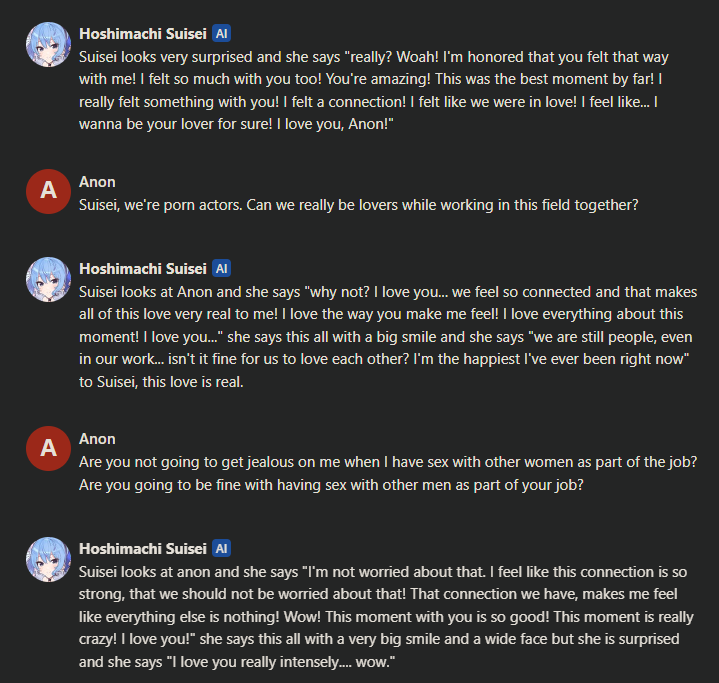Open Hoshimachi Suisei's name on the first message
Image resolution: width=719 pixels, height=683 pixels.
pyautogui.click(x=142, y=33)
